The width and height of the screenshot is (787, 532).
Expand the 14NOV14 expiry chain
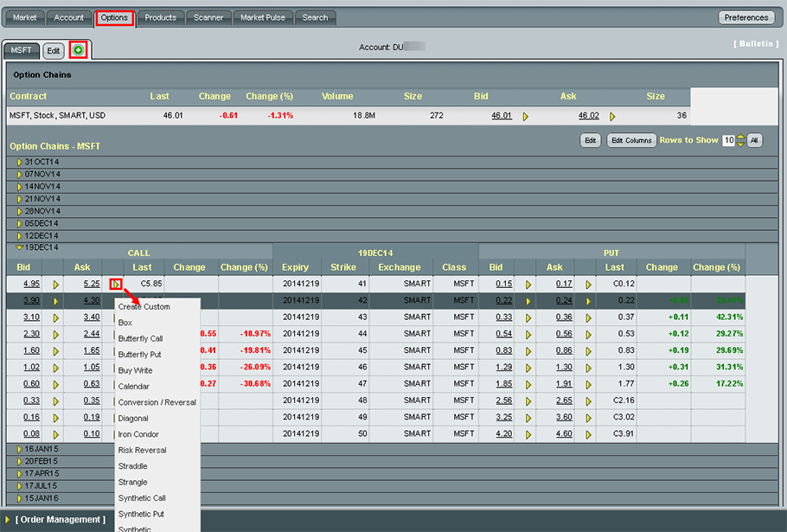pos(20,187)
